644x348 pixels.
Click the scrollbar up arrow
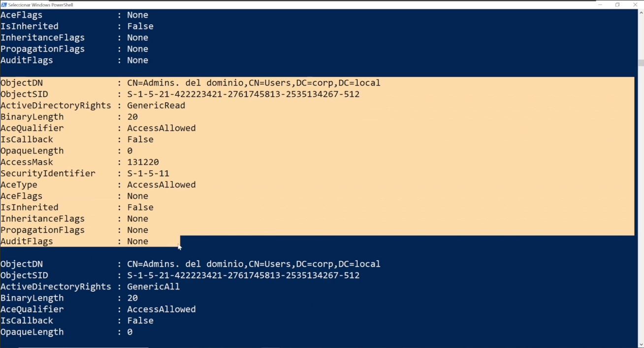pyautogui.click(x=641, y=13)
